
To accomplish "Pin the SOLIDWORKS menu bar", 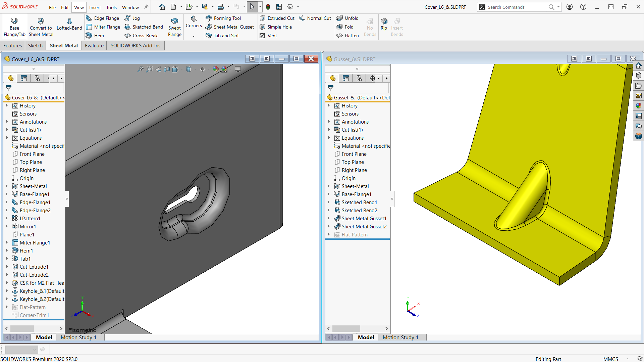I will pos(146,7).
